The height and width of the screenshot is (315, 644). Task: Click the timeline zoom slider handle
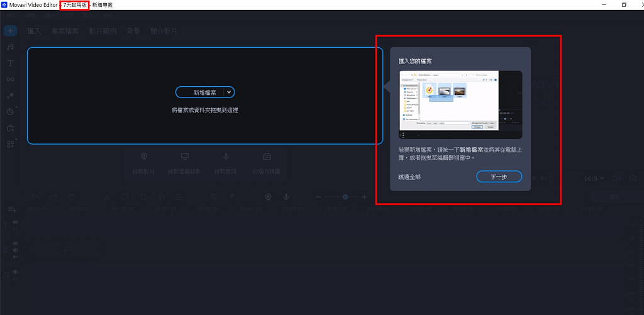tap(345, 197)
